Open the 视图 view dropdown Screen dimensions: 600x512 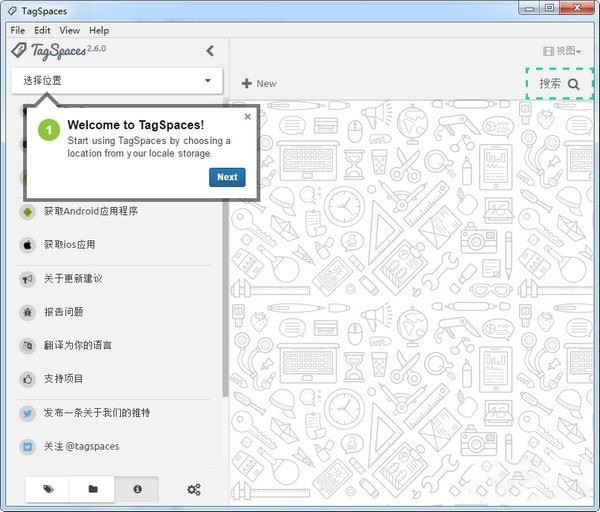click(562, 51)
